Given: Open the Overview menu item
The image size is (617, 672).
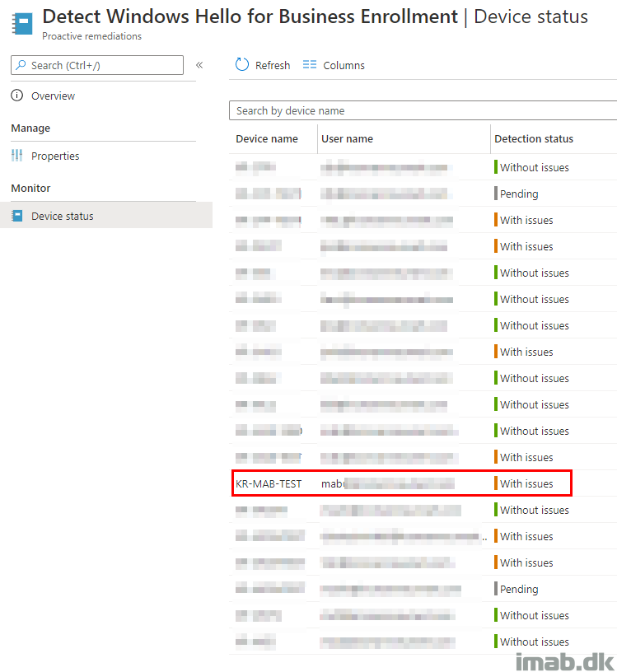Looking at the screenshot, I should click(x=53, y=96).
